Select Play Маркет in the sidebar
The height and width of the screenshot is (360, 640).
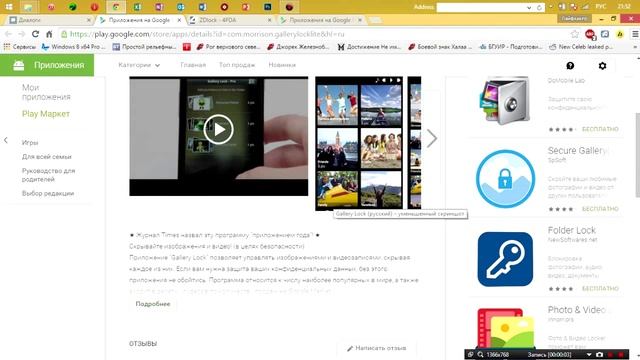point(46,114)
